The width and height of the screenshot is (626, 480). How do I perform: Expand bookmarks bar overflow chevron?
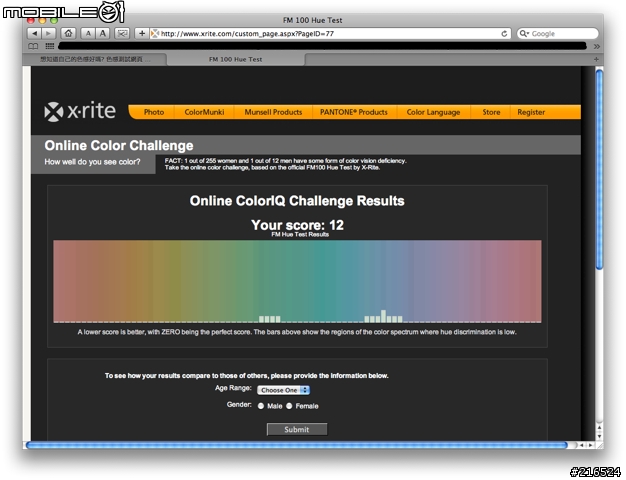click(596, 46)
